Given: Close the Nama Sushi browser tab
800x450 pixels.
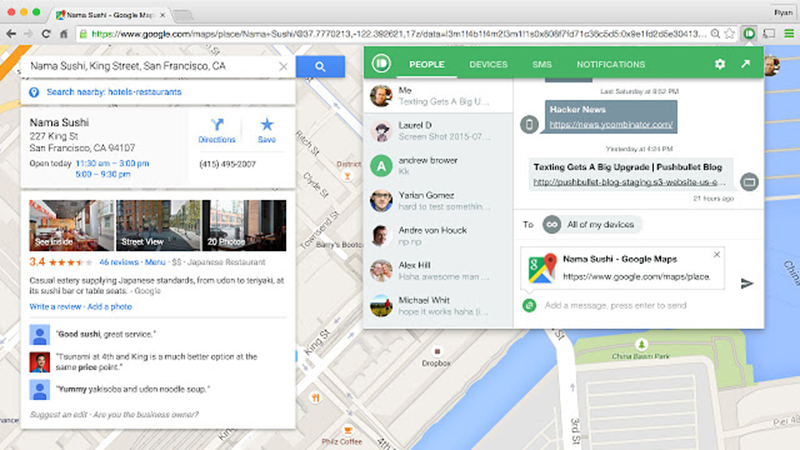Looking at the screenshot, I should pyautogui.click(x=162, y=15).
